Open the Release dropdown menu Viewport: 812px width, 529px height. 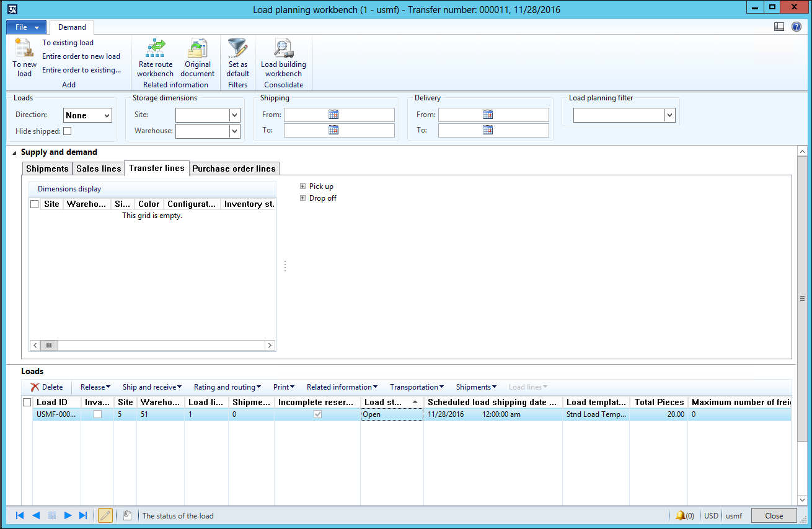(95, 387)
